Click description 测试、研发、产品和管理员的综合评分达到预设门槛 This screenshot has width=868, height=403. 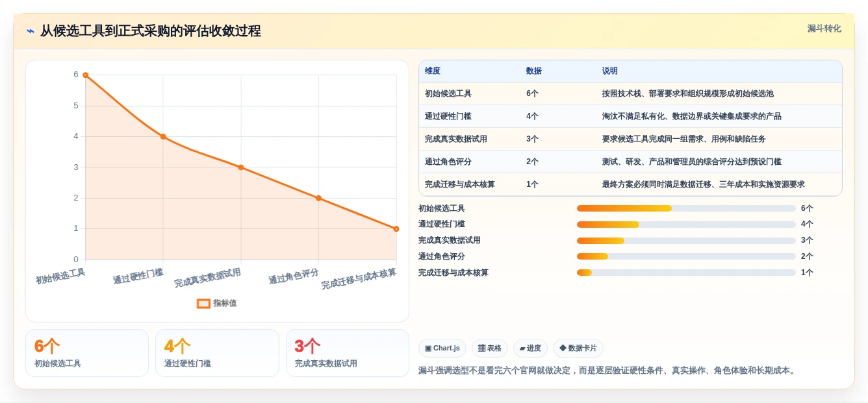click(x=692, y=162)
